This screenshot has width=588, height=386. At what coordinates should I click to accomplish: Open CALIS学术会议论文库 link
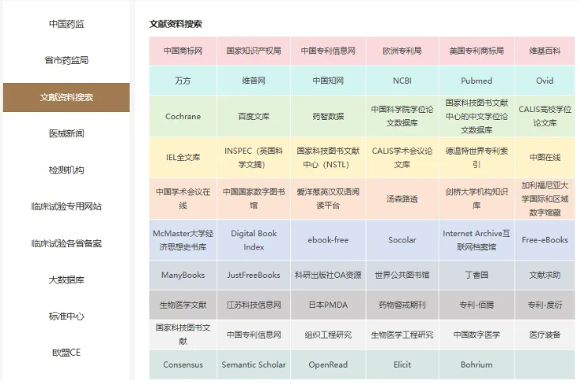click(x=407, y=159)
